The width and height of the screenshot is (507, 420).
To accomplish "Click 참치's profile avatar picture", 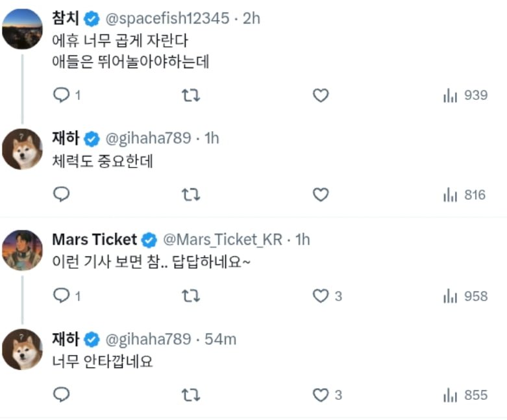I will (23, 29).
